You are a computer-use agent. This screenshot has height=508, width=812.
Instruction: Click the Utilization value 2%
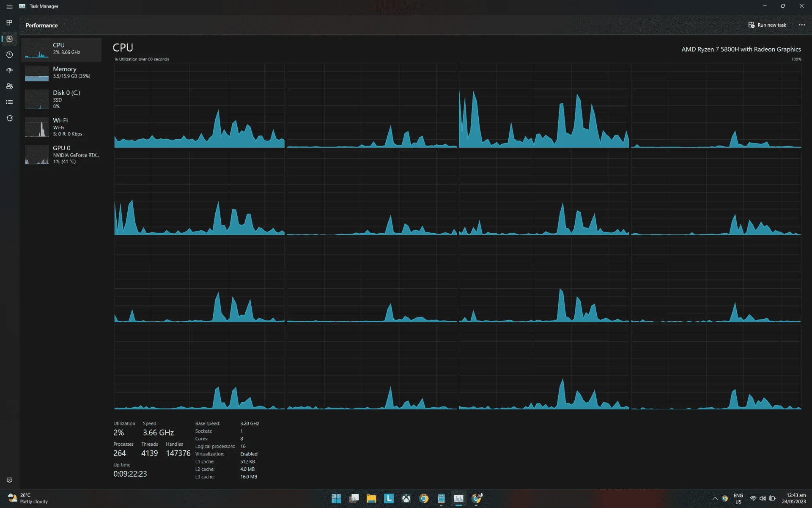point(118,433)
